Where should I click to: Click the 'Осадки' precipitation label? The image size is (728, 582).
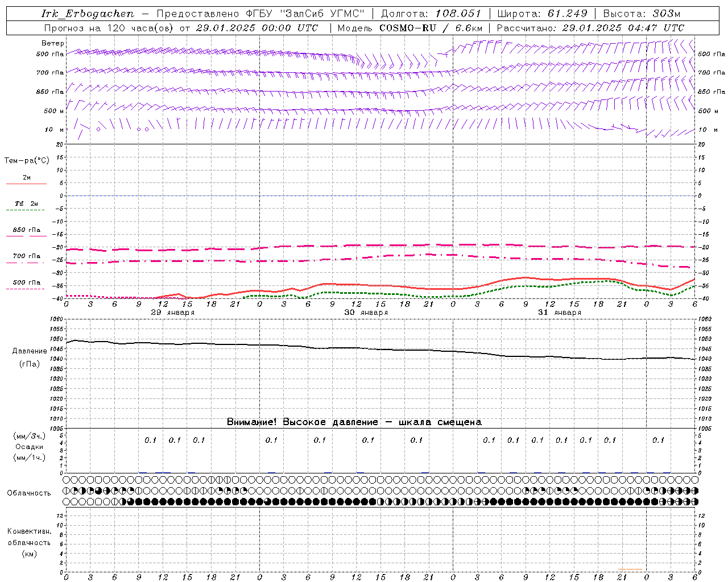point(30,447)
